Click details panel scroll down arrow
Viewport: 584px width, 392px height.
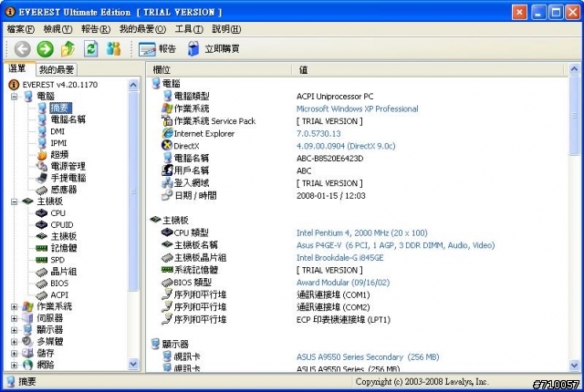pos(574,366)
